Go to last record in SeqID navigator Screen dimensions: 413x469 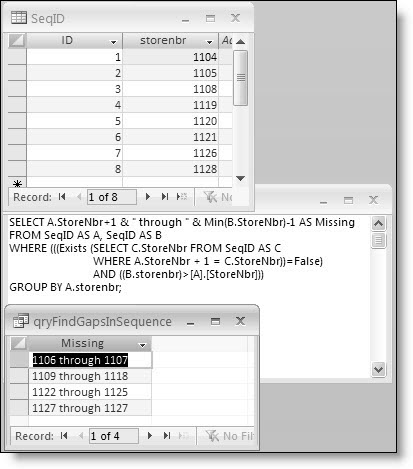pos(165,197)
